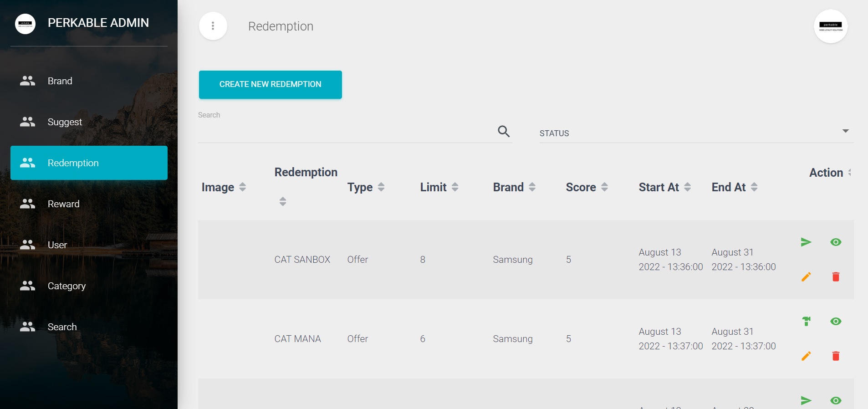The height and width of the screenshot is (409, 868).
Task: Sort the table by Type column
Action: tap(381, 187)
